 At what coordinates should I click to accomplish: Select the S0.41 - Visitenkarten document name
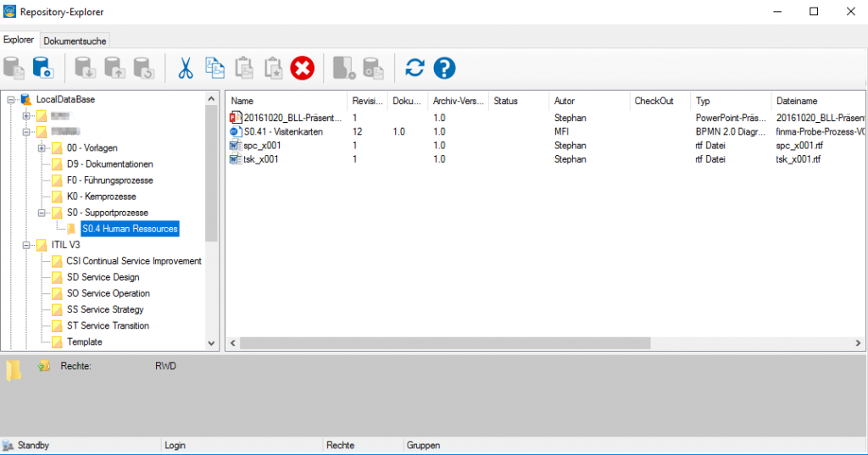tap(283, 131)
